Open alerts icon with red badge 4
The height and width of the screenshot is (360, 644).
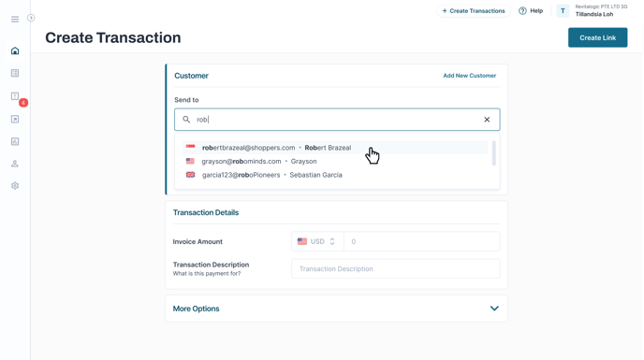point(15,96)
